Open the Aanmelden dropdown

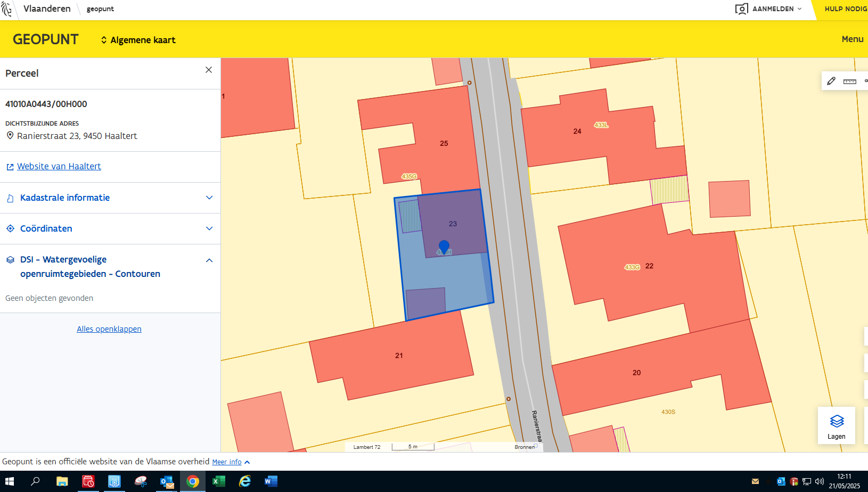coord(769,9)
